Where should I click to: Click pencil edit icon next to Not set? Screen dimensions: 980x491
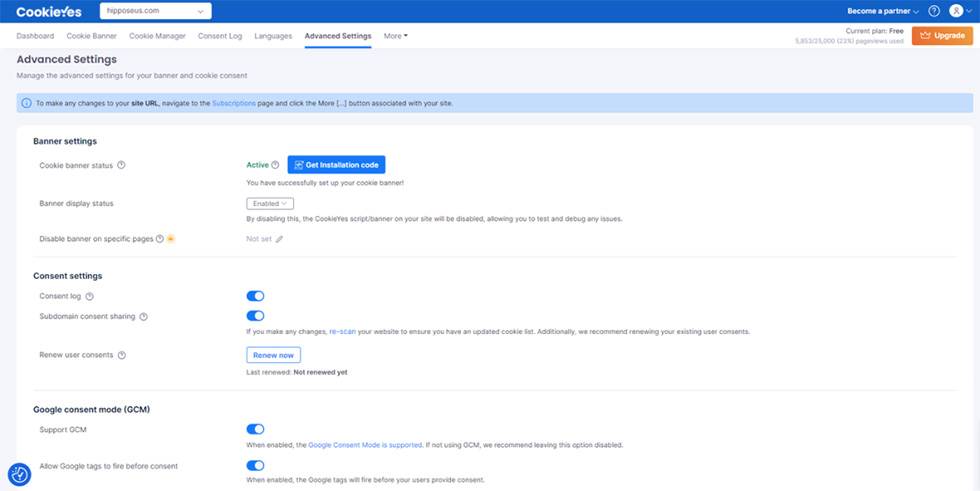click(x=280, y=239)
